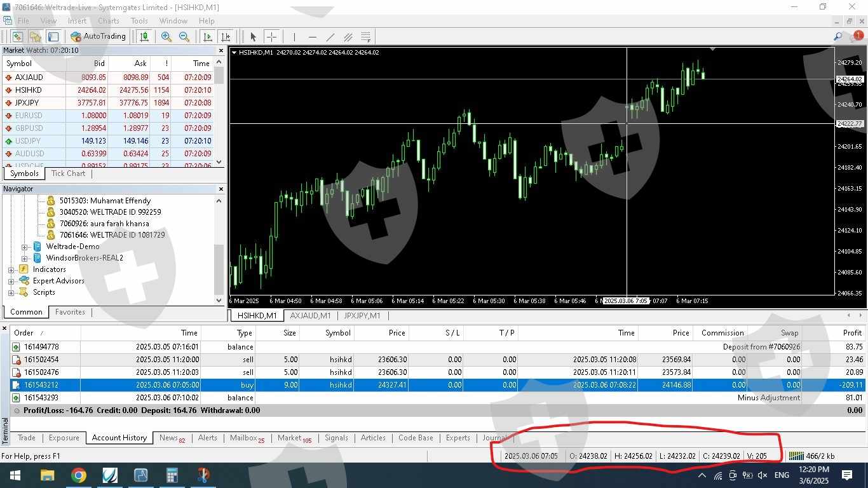The height and width of the screenshot is (488, 868).
Task: Pick the Trendline drawing tool
Action: point(330,37)
